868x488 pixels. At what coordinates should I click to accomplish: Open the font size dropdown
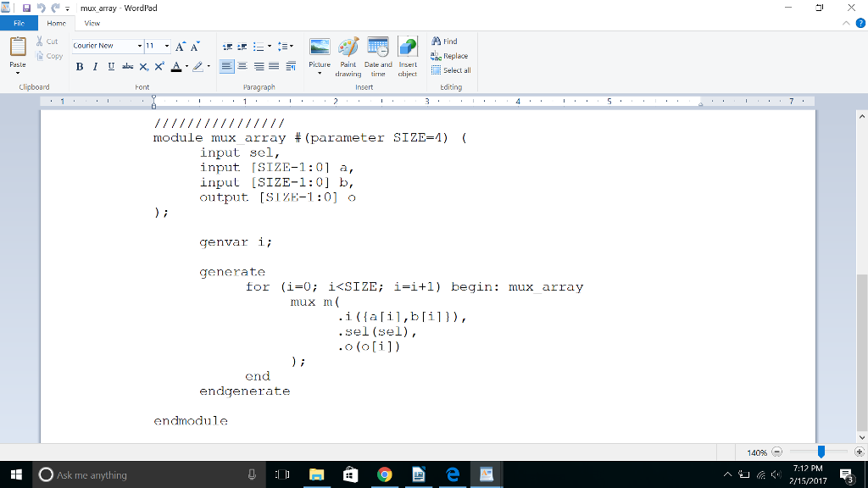coord(167,45)
